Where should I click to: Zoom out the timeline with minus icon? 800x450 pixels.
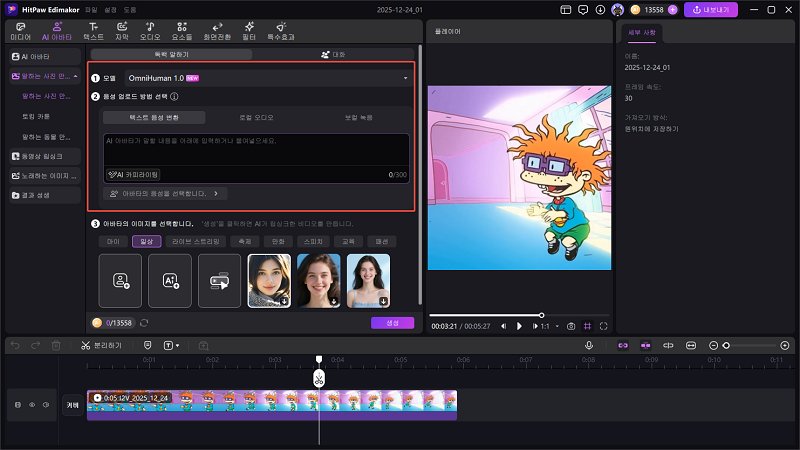click(713, 345)
